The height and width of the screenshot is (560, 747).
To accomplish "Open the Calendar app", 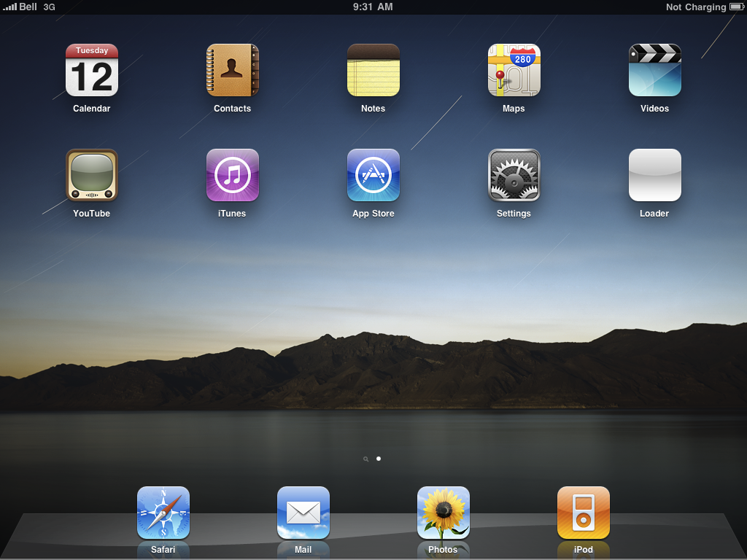I will pyautogui.click(x=91, y=71).
